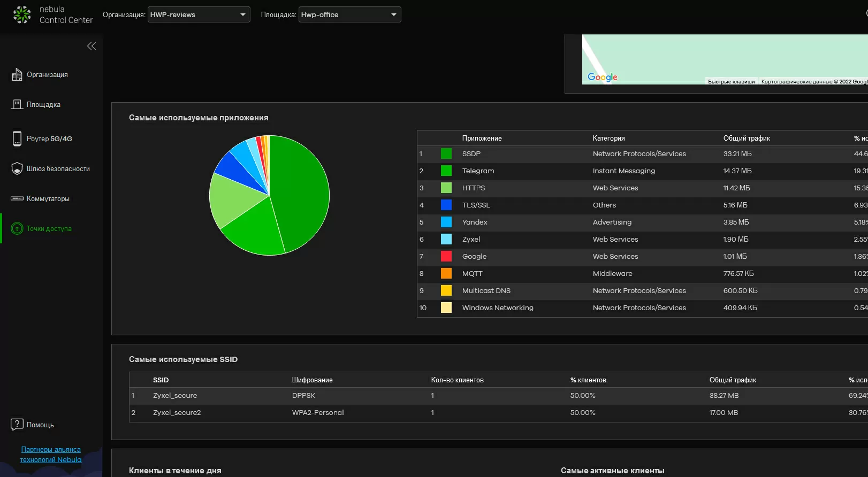Click the Multicast DNS application name
The width and height of the screenshot is (868, 477).
pos(486,290)
